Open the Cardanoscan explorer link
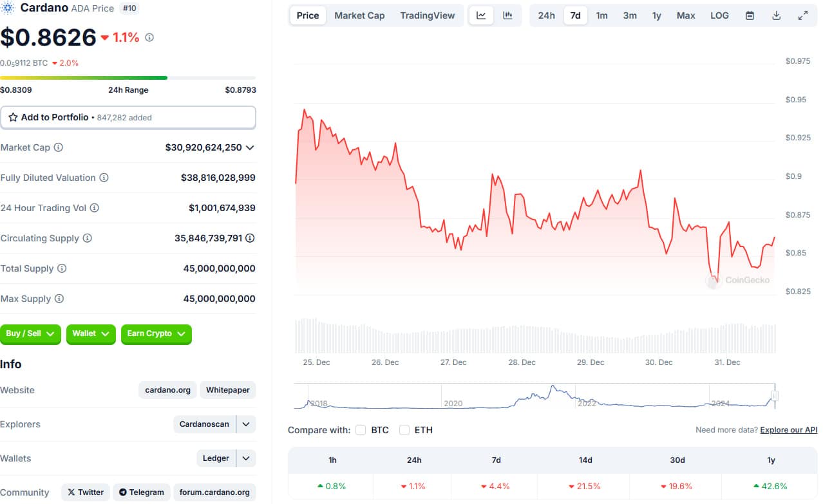823x504 pixels. click(204, 424)
